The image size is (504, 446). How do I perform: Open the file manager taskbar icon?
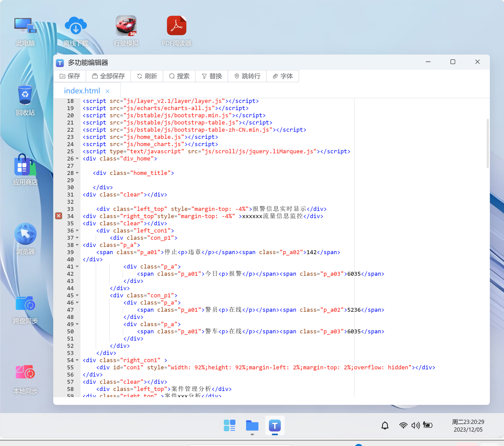(252, 425)
